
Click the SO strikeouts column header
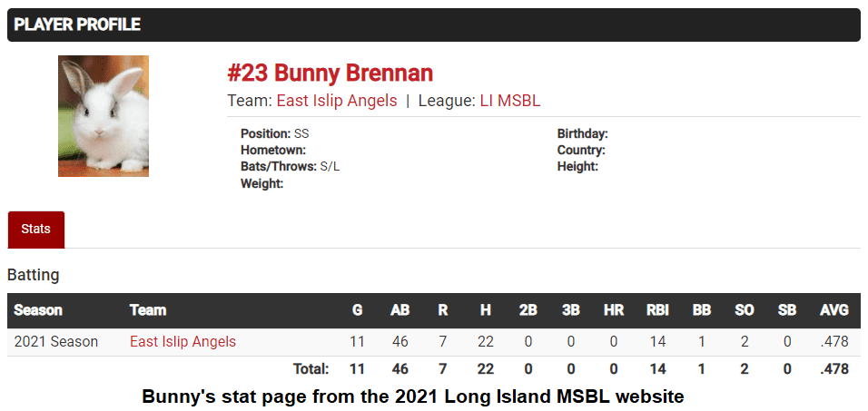(x=744, y=310)
